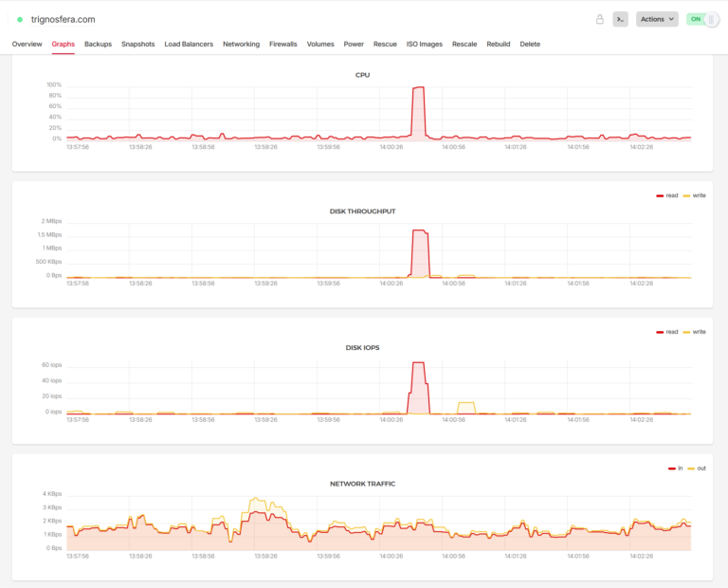Open the server console terminal icon
Image resolution: width=728 pixels, height=588 pixels.
620,19
